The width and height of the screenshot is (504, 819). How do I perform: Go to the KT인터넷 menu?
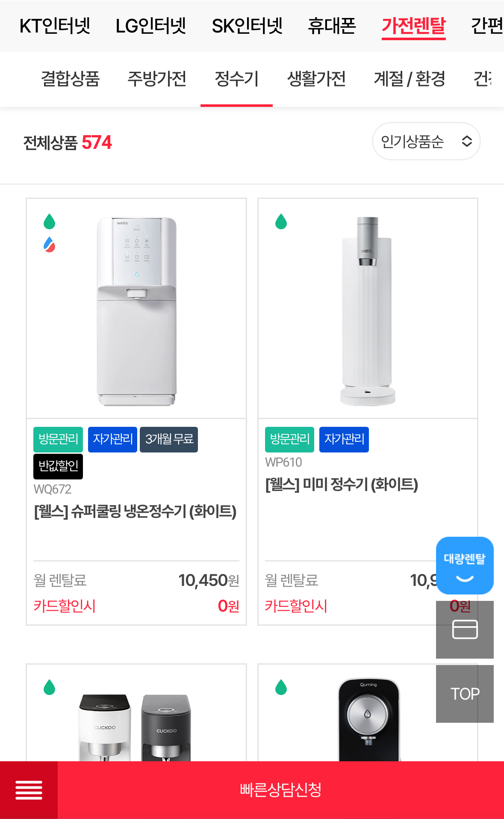click(55, 26)
